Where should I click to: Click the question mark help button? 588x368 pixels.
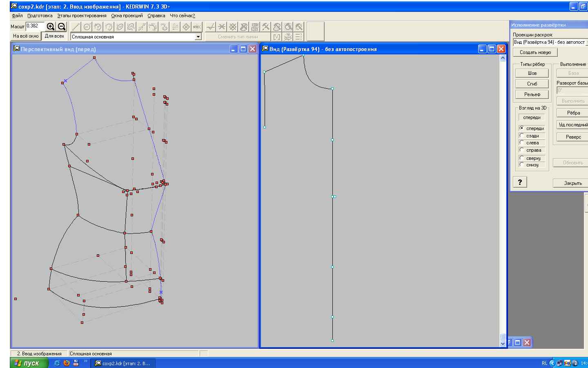[520, 182]
